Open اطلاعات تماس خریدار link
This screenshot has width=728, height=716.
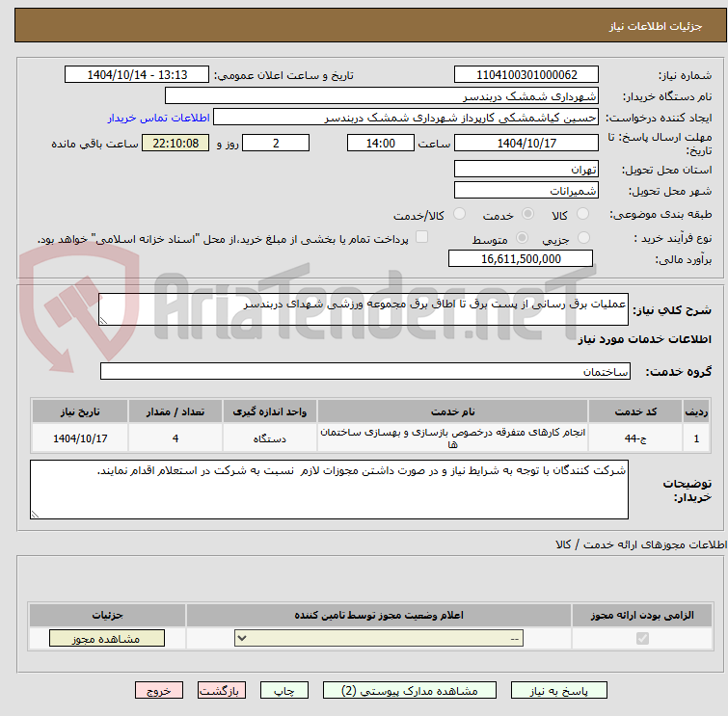159,118
